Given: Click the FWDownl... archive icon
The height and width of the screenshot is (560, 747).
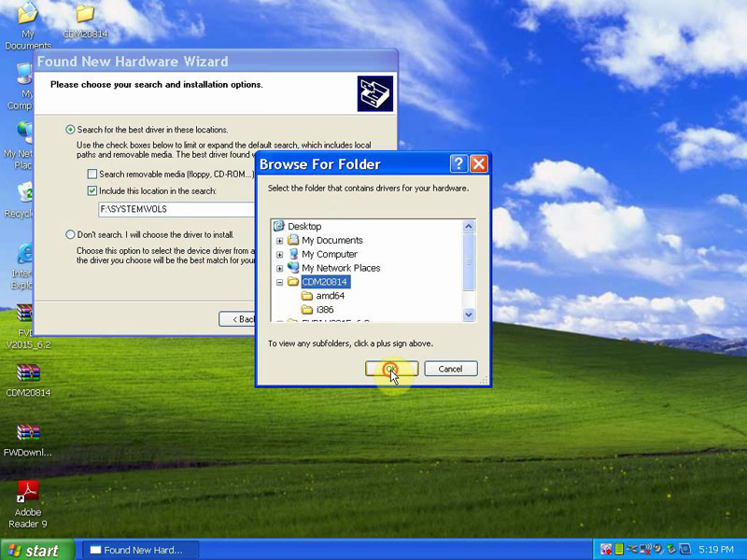Looking at the screenshot, I should click(28, 433).
